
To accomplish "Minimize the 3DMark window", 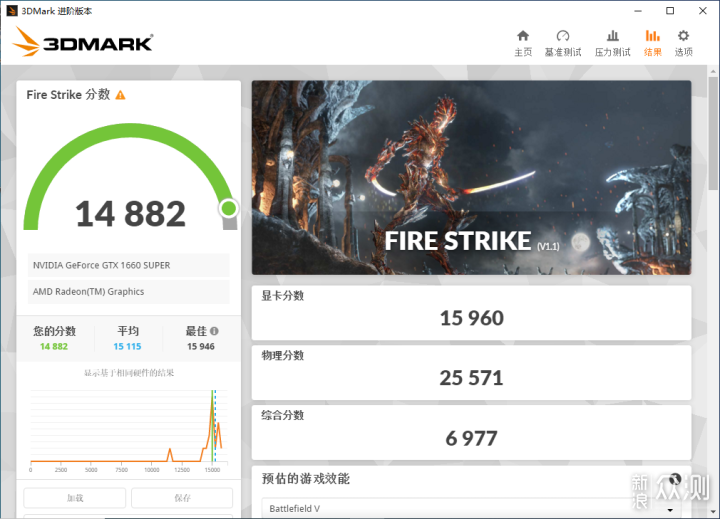I will coord(638,11).
